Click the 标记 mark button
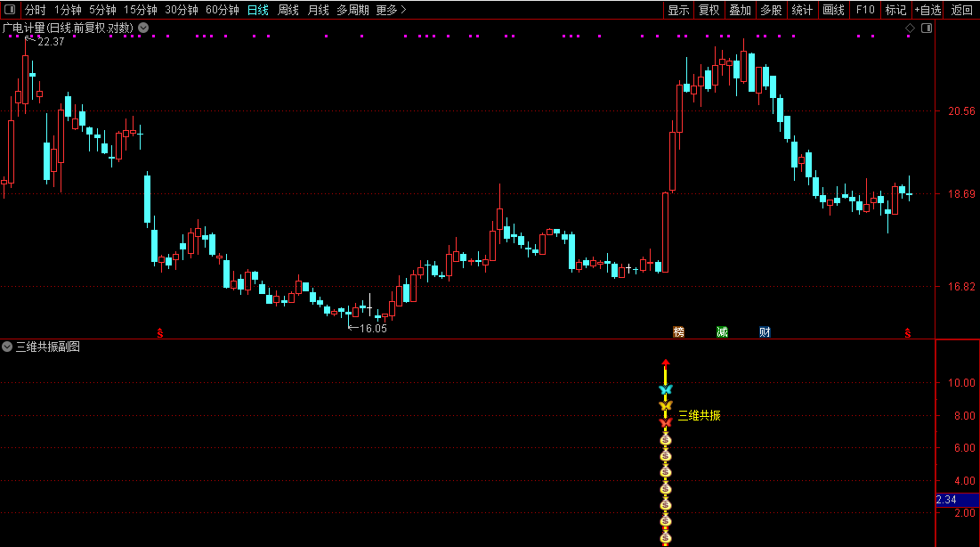980x547 pixels. pos(895,10)
